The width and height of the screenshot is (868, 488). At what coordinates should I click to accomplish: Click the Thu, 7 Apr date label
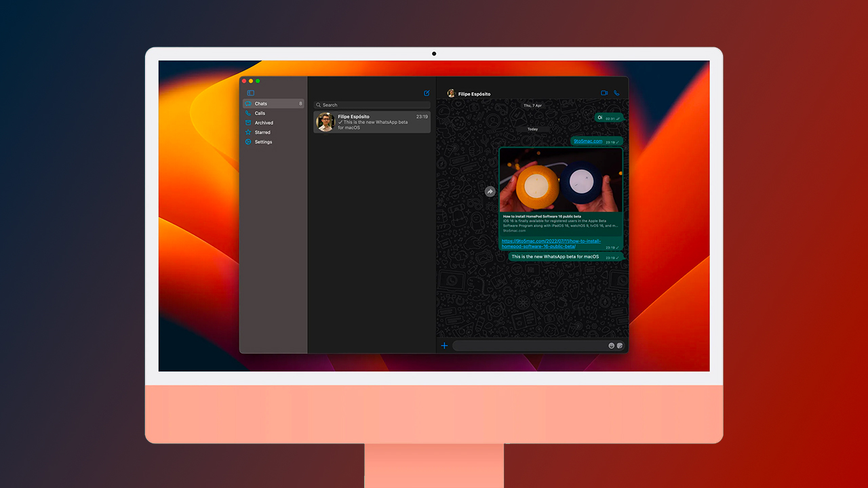[533, 106]
